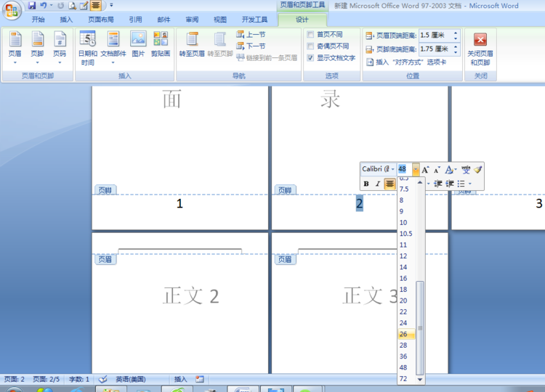Select font size 12 from list
The height and width of the screenshot is (392, 545).
[406, 256]
